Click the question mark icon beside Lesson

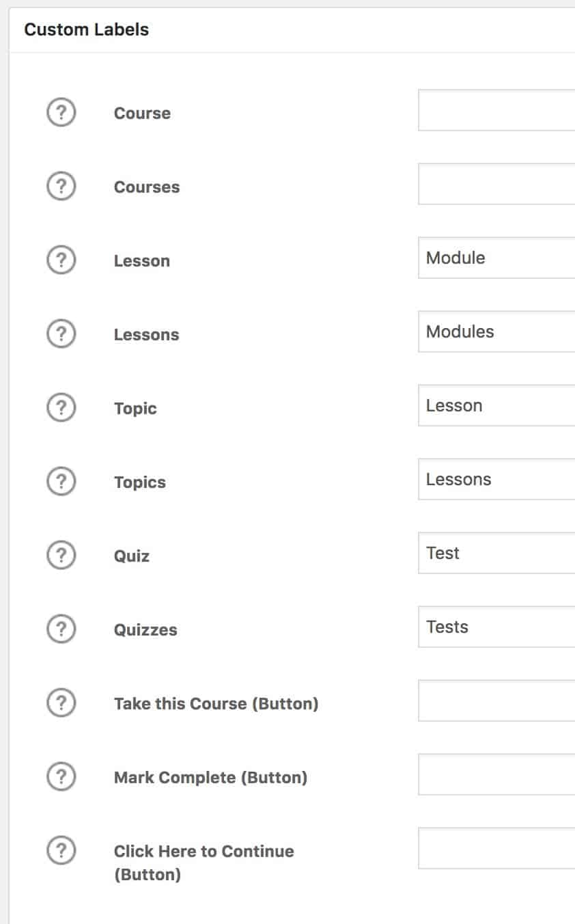(x=61, y=260)
